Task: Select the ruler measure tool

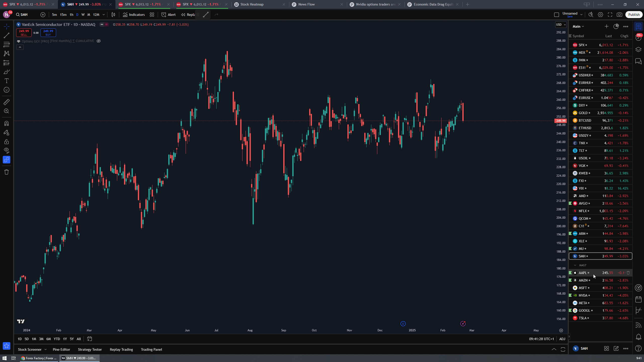Action: 7,102
